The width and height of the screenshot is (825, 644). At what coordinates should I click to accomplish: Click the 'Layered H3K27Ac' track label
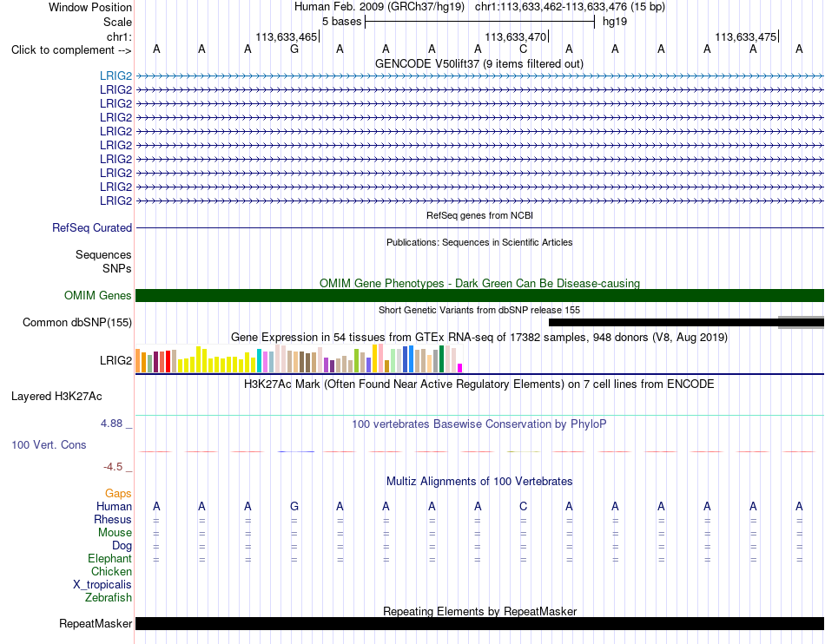(x=56, y=397)
